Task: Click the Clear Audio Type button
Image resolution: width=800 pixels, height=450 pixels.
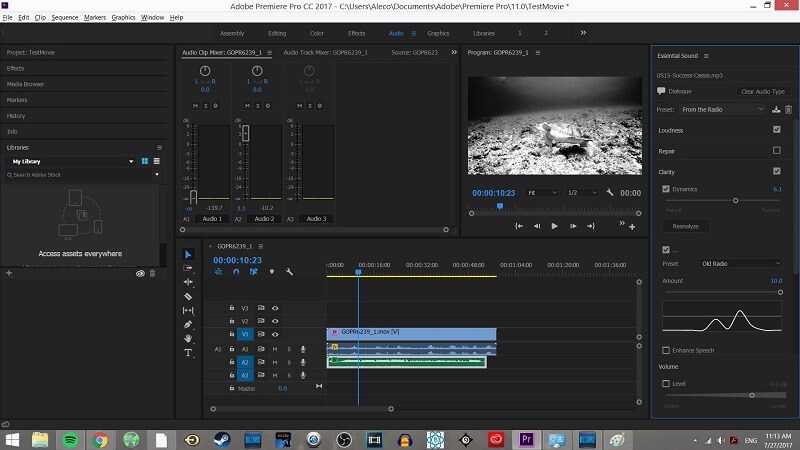Action: coord(763,91)
